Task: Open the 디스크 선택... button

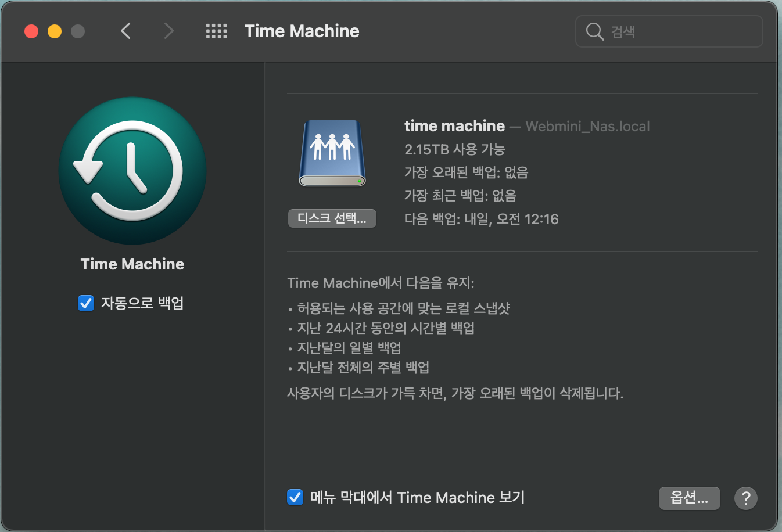Action: point(332,218)
